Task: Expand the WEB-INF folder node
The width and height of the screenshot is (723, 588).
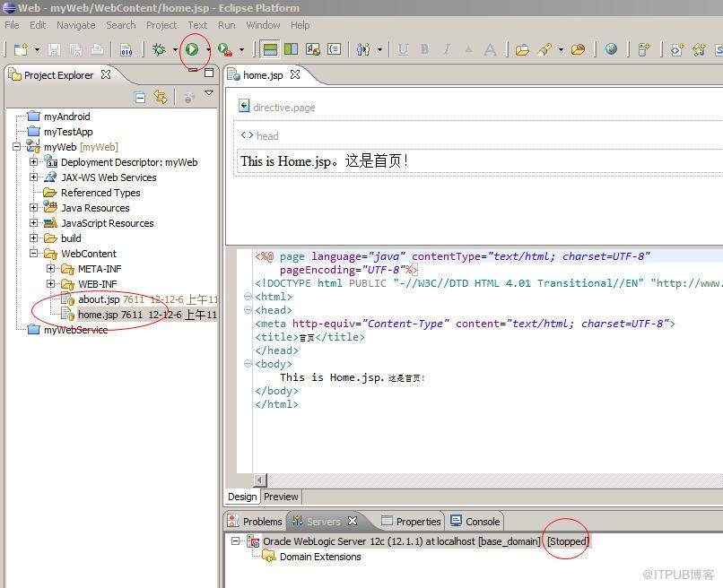Action: coord(51,283)
